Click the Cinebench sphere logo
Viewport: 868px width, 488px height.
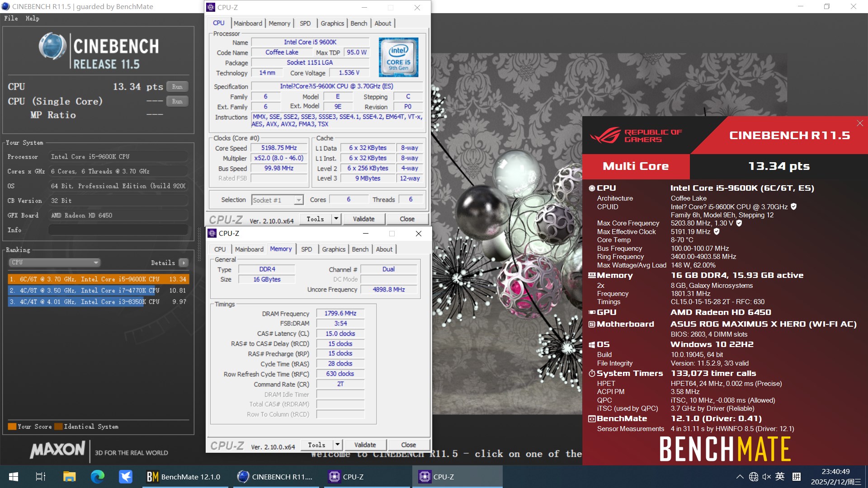click(52, 46)
